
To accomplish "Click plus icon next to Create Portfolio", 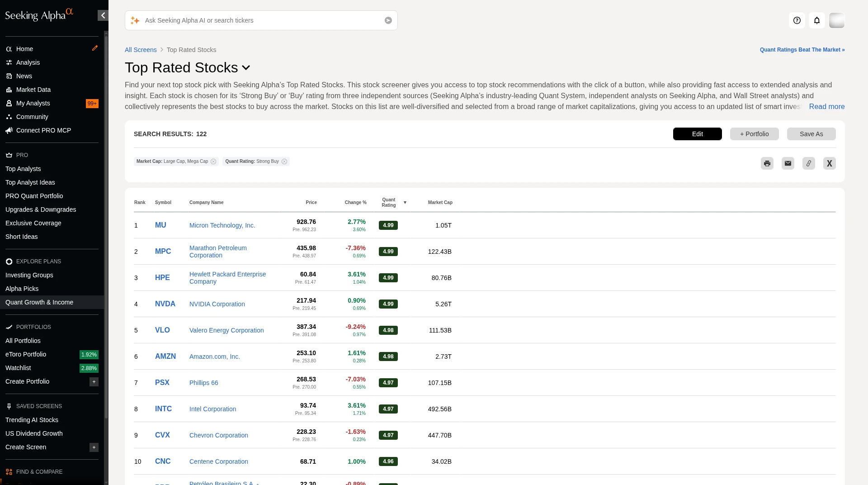I will pos(94,382).
